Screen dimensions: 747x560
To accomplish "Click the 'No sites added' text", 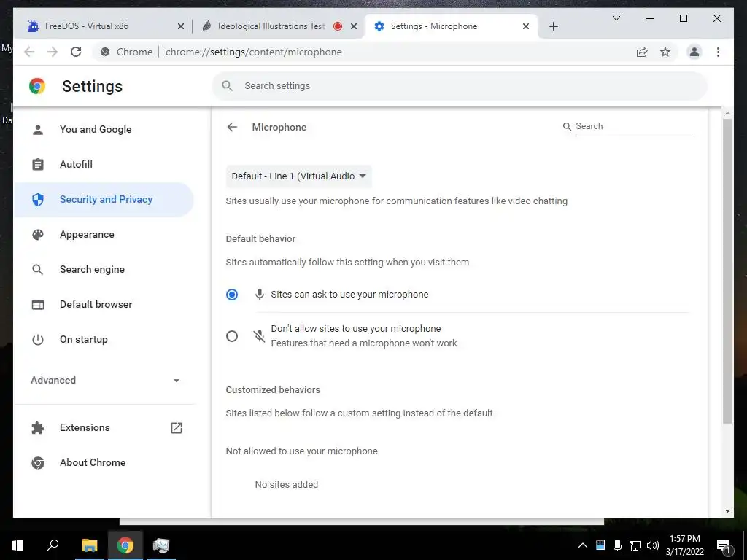I will pos(286,485).
